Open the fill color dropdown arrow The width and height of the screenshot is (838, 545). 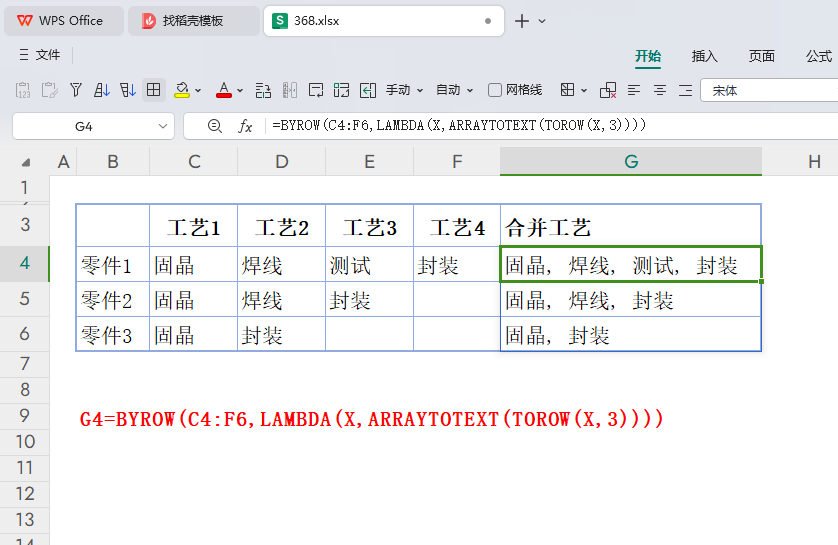pyautogui.click(x=198, y=91)
